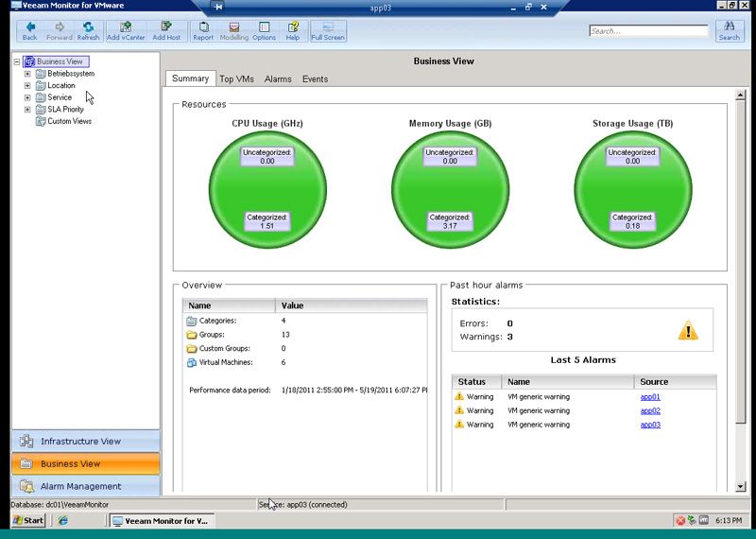Open Alarm Management pane
This screenshot has height=539, width=756.
tap(85, 486)
